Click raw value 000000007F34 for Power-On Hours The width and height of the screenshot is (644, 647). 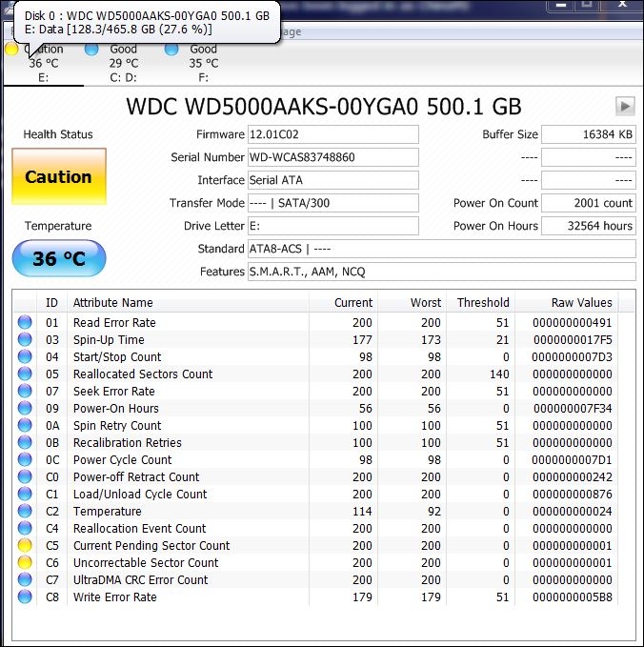(x=573, y=409)
